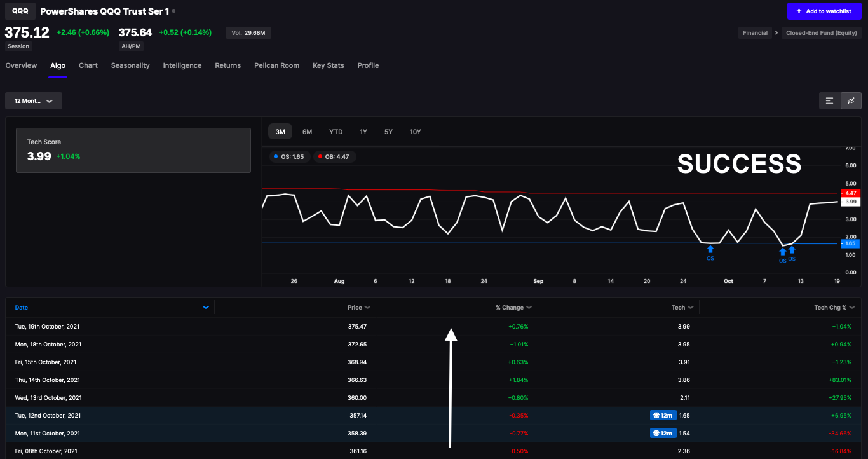Select the 1Y chart range

point(363,132)
